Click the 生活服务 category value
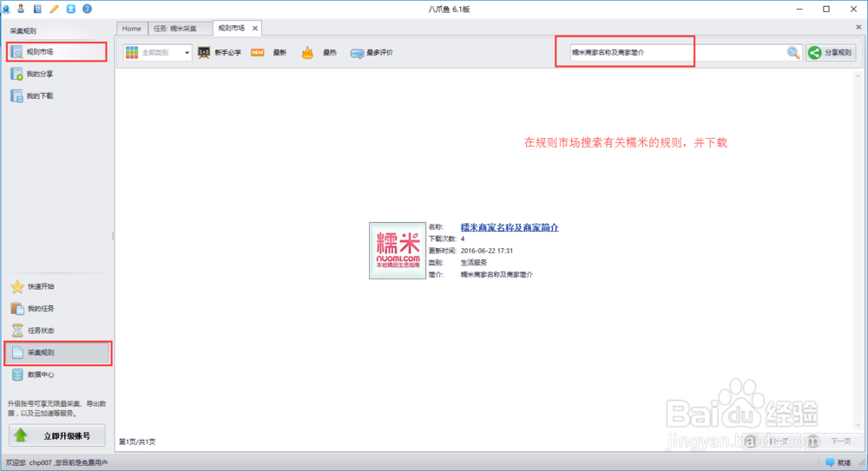The image size is (868, 471). (474, 262)
